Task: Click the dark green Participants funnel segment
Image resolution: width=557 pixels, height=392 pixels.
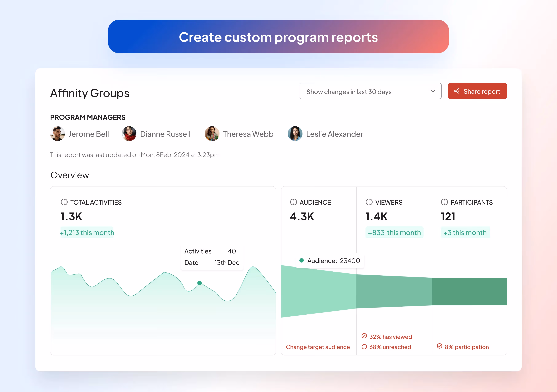Action: (469, 291)
